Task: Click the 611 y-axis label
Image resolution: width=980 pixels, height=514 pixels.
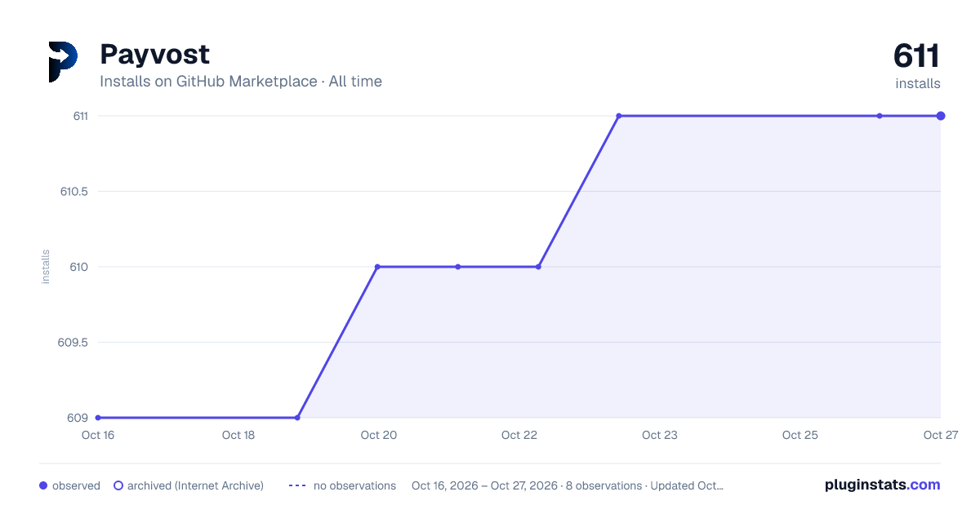Action: click(x=80, y=116)
